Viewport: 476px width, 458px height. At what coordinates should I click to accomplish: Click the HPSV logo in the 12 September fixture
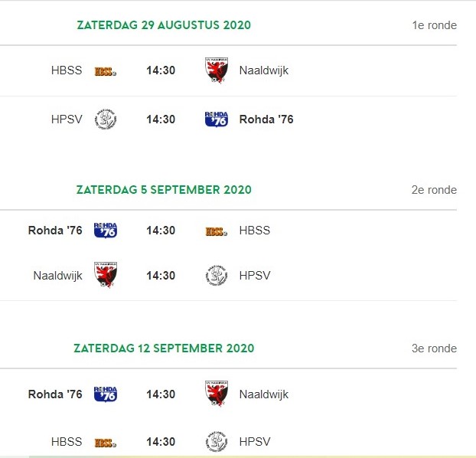pos(217,442)
